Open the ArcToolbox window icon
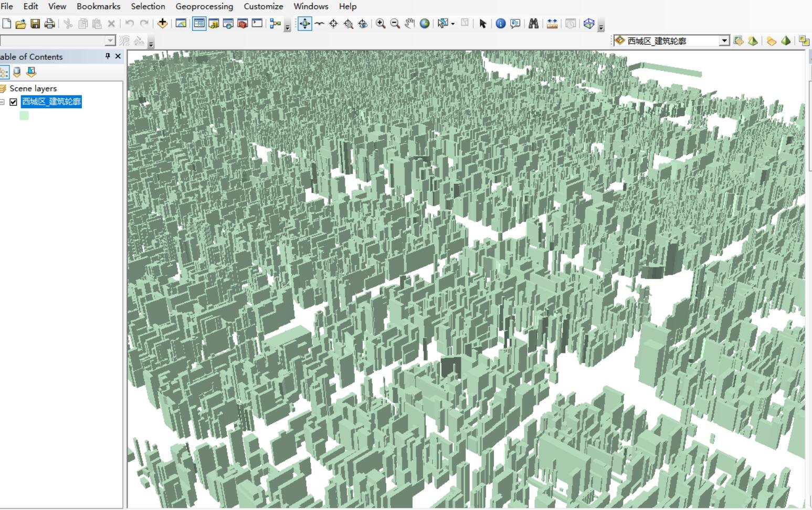 click(x=242, y=24)
